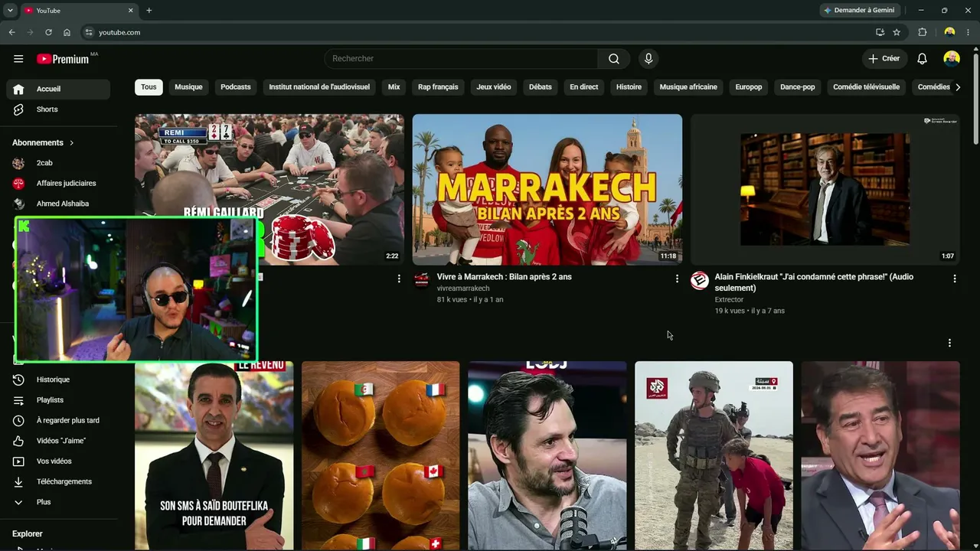The width and height of the screenshot is (980, 551).
Task: Open the 2cab subscription channel
Action: point(58,163)
